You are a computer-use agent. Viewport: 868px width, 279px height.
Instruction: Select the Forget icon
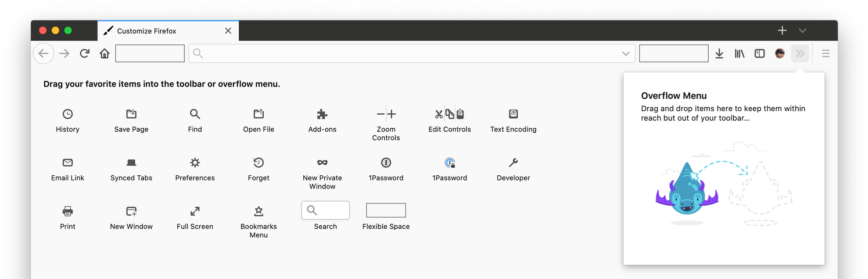tap(258, 163)
